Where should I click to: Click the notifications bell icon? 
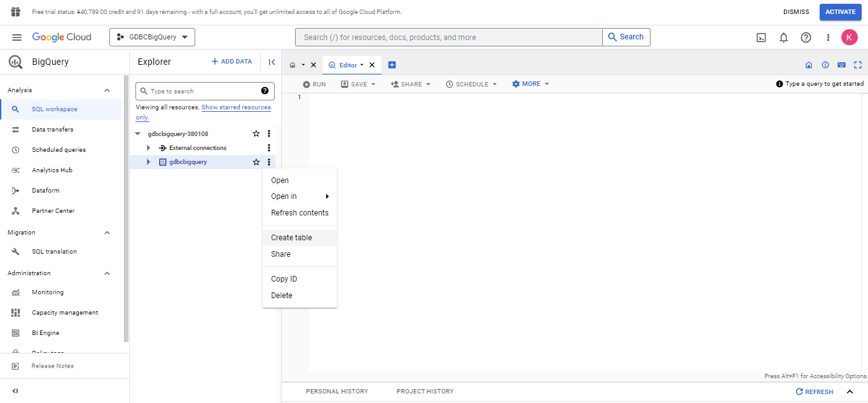coord(783,38)
